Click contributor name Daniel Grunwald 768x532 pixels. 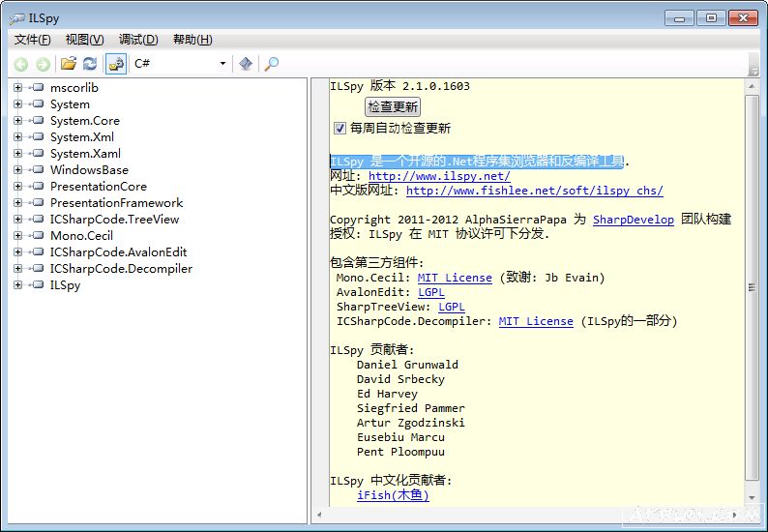point(407,365)
